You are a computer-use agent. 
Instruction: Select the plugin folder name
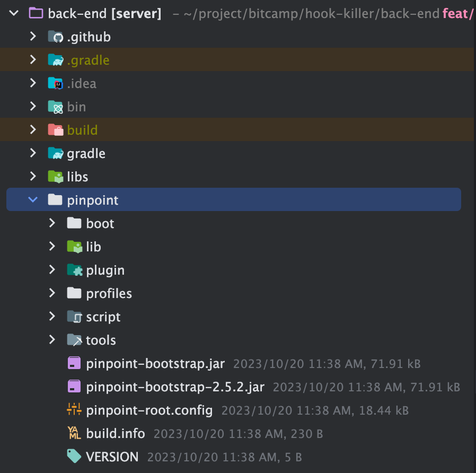(x=105, y=271)
